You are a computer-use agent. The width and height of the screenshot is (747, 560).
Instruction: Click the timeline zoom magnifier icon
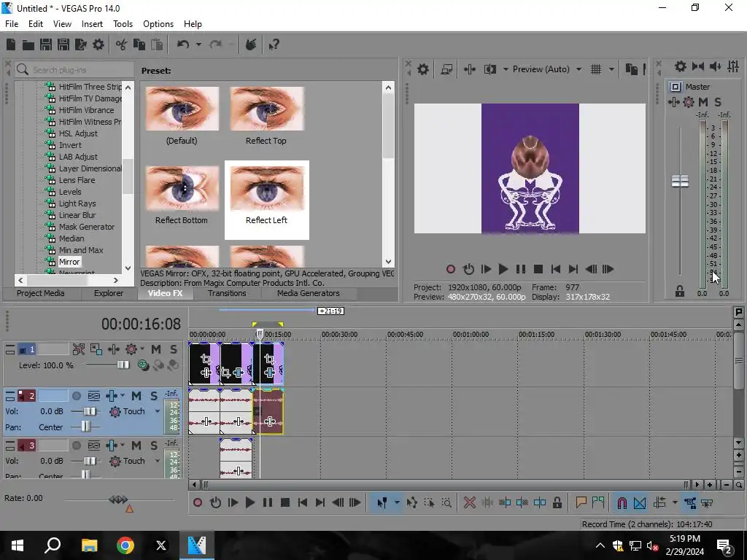tap(738, 485)
